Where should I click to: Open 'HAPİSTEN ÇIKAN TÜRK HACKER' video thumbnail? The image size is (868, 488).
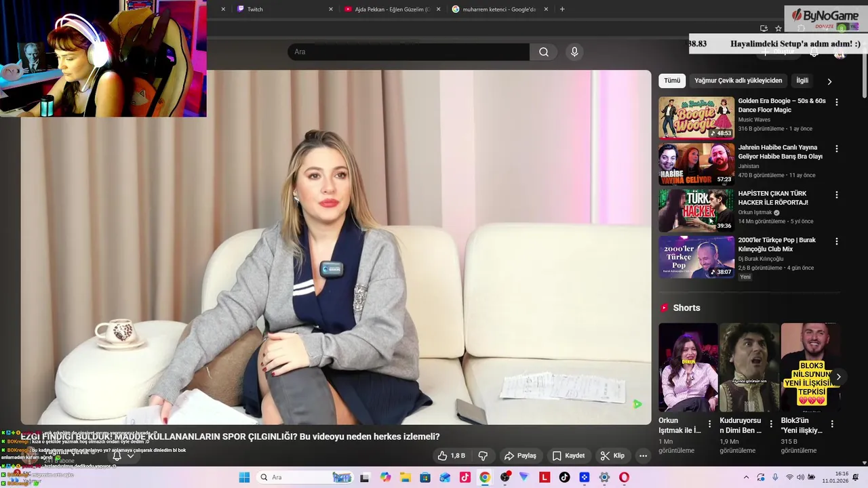pyautogui.click(x=696, y=210)
